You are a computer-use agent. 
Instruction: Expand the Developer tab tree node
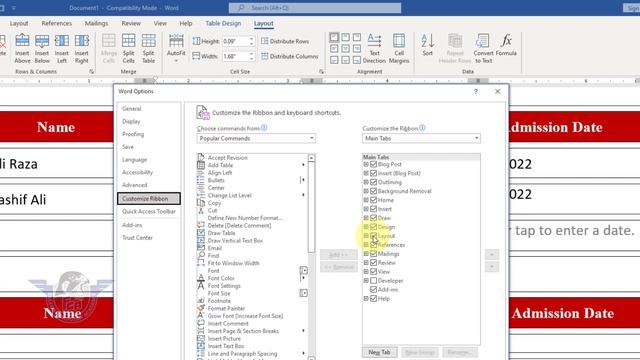coord(366,281)
